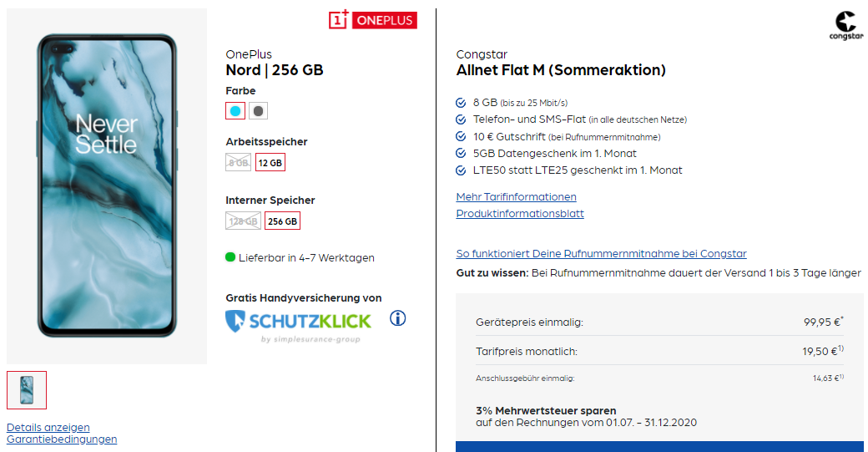Click checkmark icon next to 10 € Gutschrift
This screenshot has width=868, height=452.
click(461, 136)
